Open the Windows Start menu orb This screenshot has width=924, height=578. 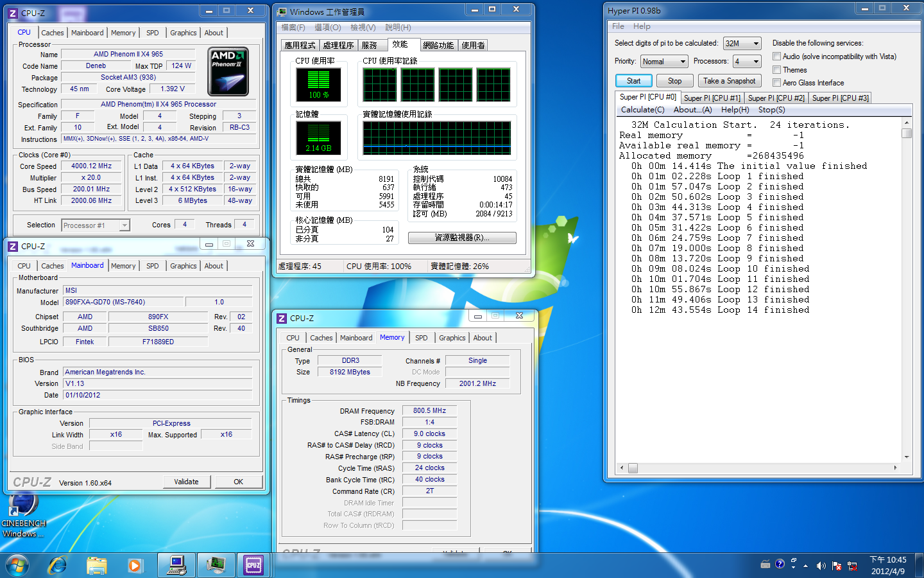(18, 565)
